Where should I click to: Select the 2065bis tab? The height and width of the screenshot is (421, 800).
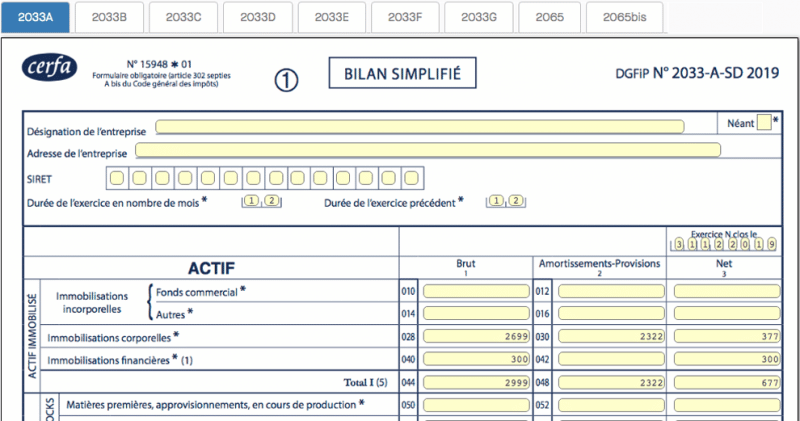[x=624, y=17]
